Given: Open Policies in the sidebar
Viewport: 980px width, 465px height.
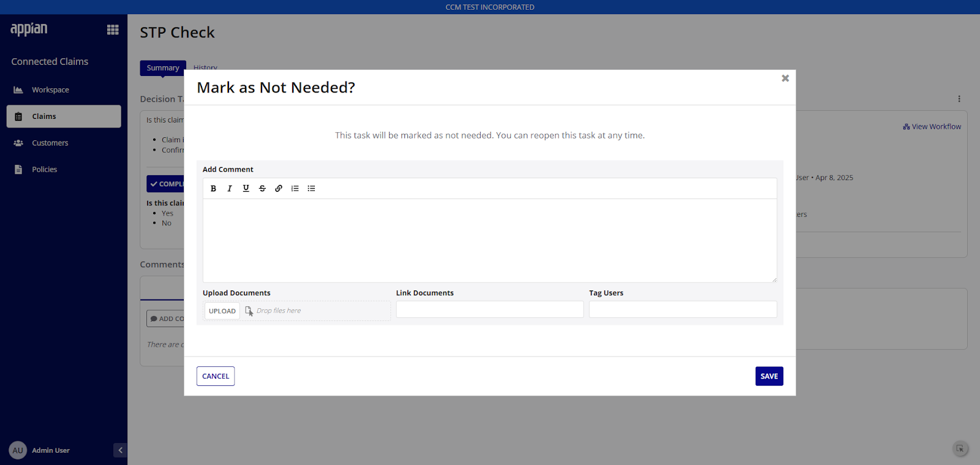Looking at the screenshot, I should [x=64, y=170].
